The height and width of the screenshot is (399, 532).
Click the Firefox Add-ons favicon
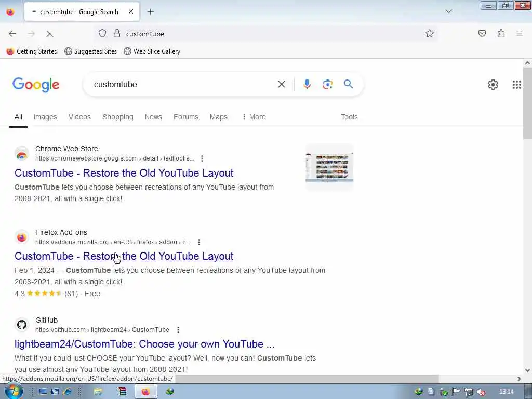[22, 237]
